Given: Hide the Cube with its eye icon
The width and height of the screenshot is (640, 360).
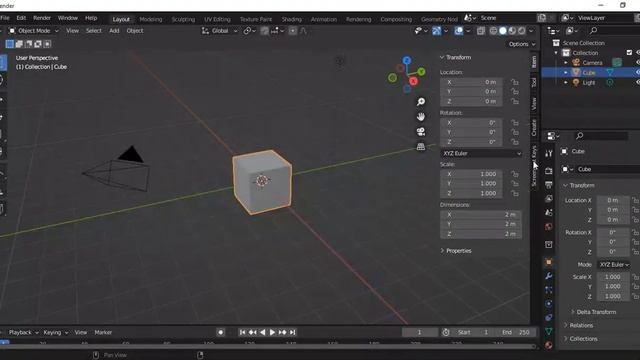Looking at the screenshot, I should (x=638, y=72).
